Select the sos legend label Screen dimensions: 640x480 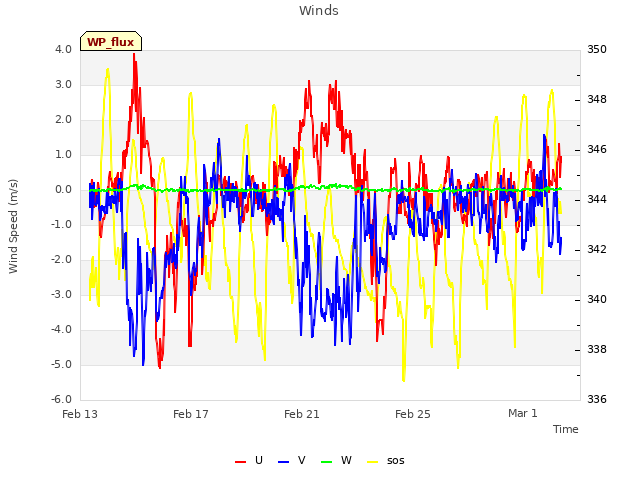(396, 461)
